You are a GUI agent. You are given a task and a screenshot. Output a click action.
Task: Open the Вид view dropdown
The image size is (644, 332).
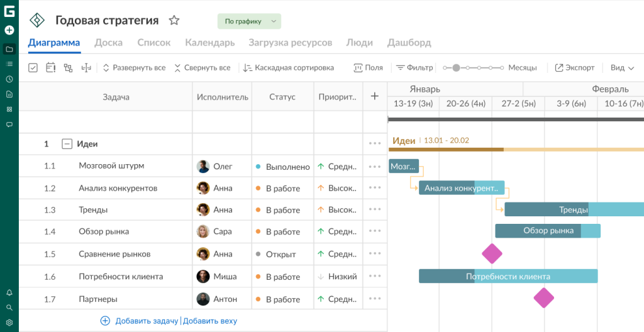point(622,68)
